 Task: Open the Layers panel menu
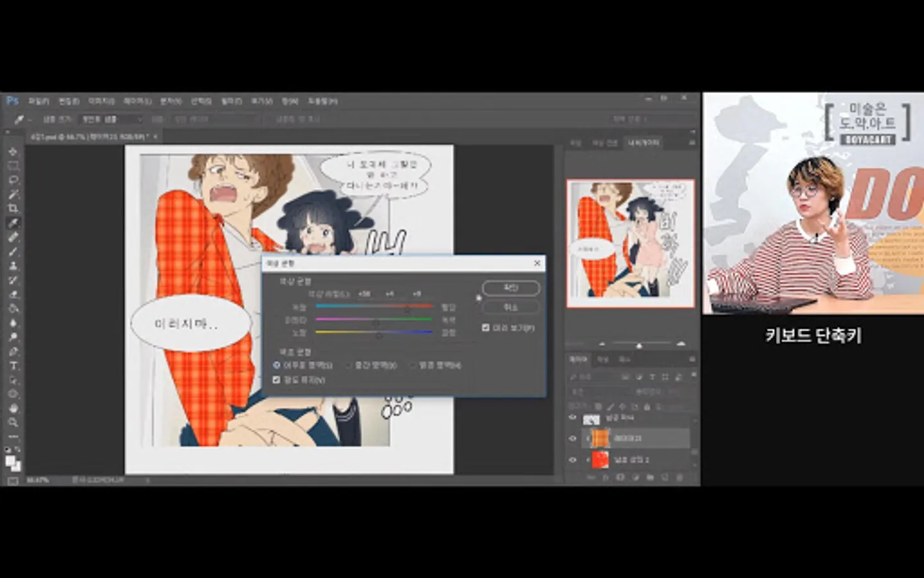point(692,359)
